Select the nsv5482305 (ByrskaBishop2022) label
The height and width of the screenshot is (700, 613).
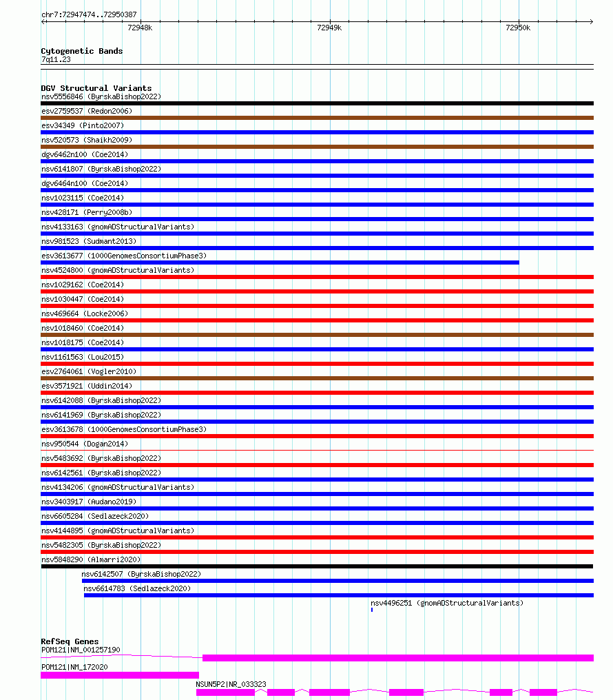tap(101, 545)
